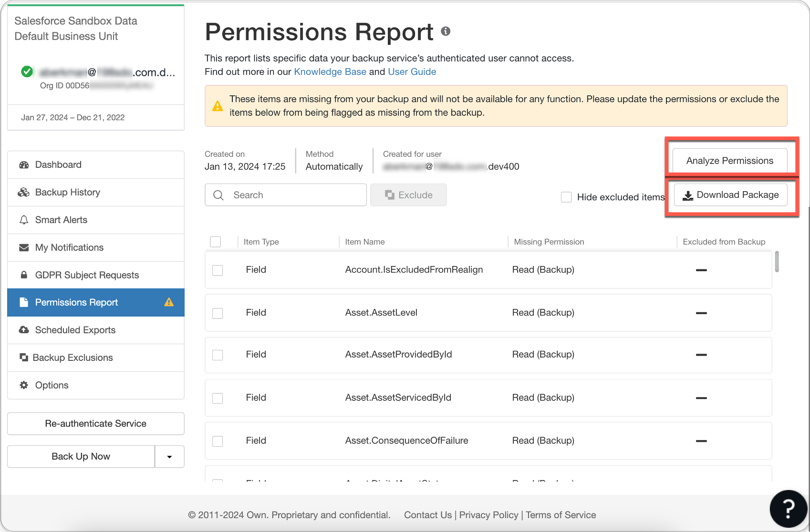Click the Backup History disks icon

click(x=24, y=192)
